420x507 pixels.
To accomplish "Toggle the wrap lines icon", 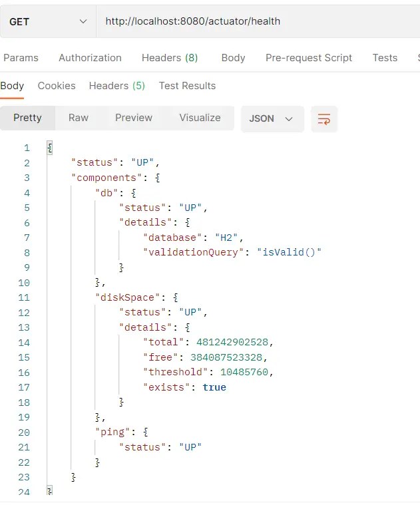I will [x=324, y=119].
